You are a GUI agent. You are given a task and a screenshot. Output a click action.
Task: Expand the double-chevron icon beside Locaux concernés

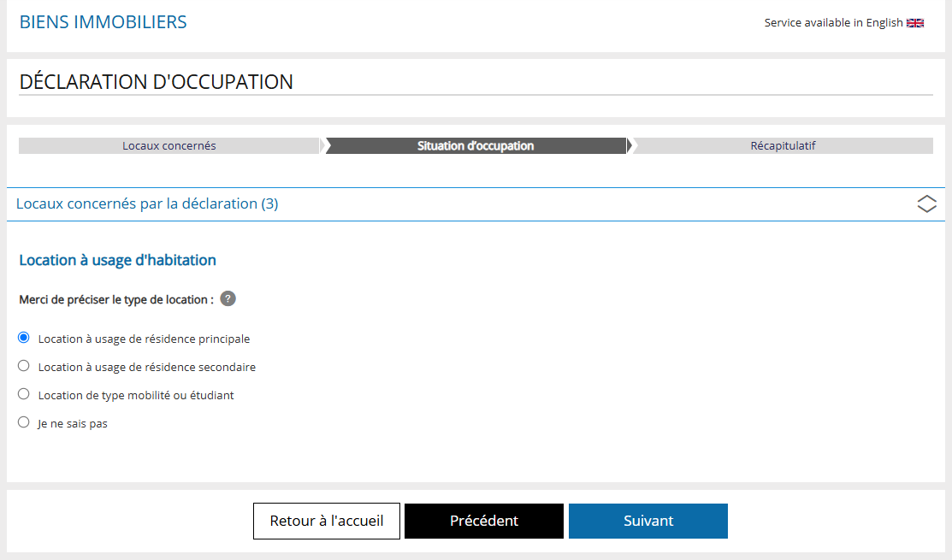click(926, 203)
